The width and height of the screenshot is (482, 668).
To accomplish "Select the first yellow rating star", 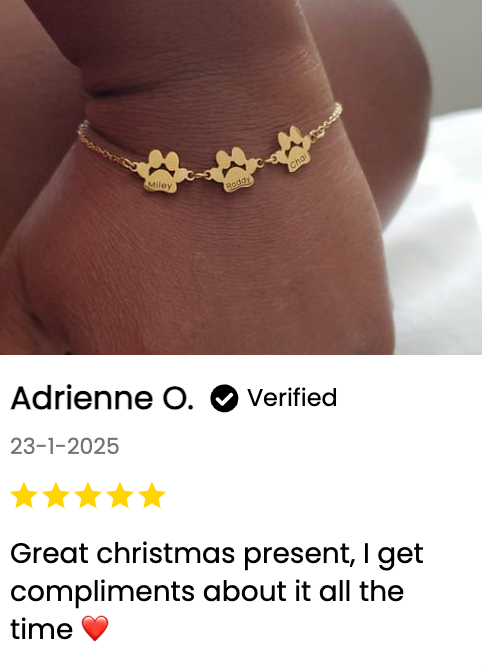I will click(x=24, y=495).
